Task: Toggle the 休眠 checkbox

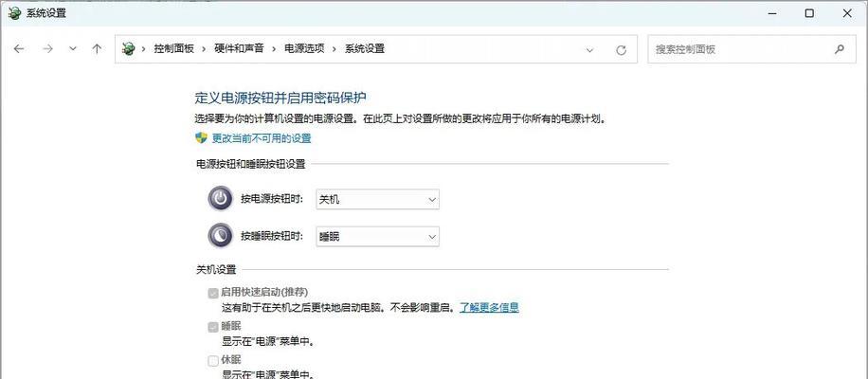Action: coord(213,361)
